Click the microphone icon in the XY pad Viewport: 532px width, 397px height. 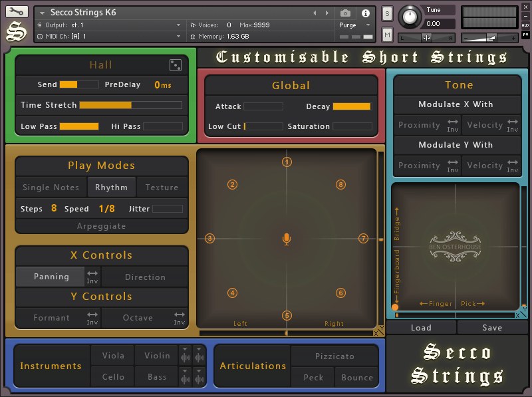(x=287, y=239)
